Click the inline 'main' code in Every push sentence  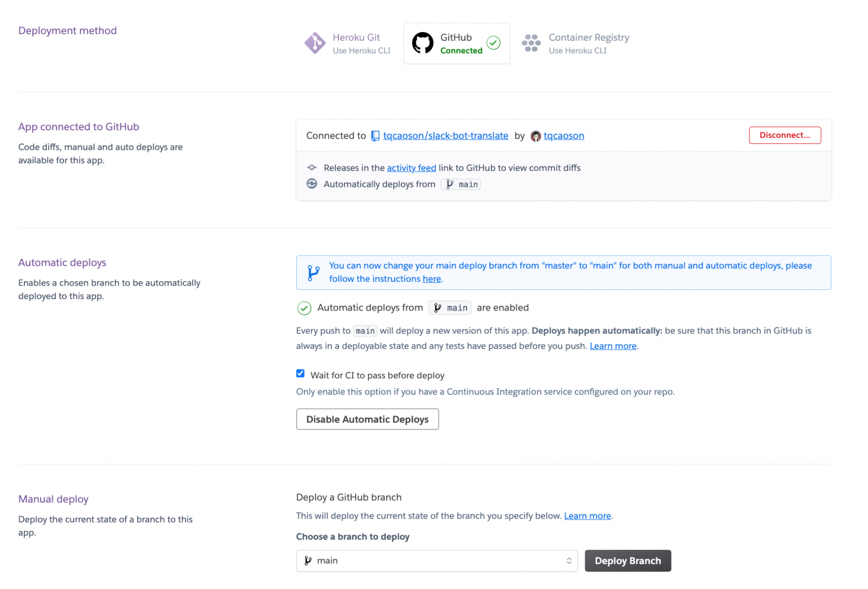(x=365, y=331)
